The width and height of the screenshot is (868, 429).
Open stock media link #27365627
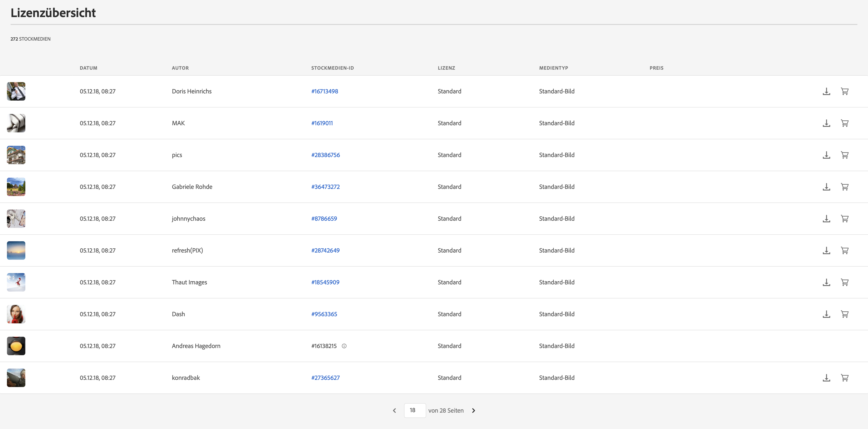click(x=325, y=378)
